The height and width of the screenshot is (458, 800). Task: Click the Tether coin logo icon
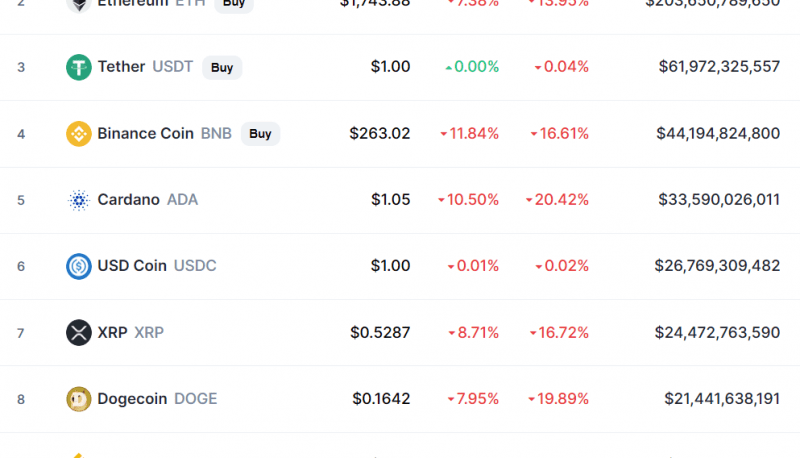(79, 67)
